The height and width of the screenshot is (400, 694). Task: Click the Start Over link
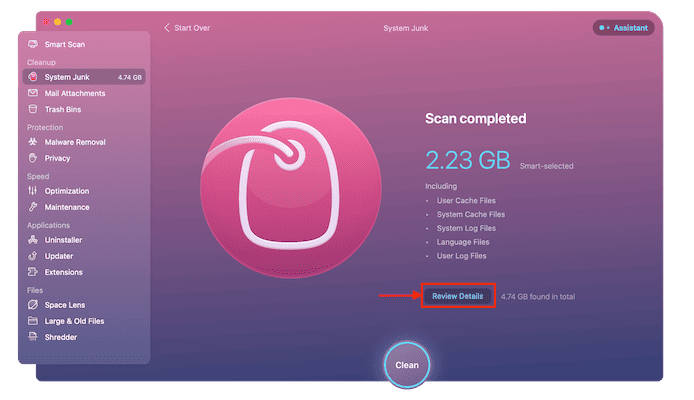pyautogui.click(x=192, y=28)
